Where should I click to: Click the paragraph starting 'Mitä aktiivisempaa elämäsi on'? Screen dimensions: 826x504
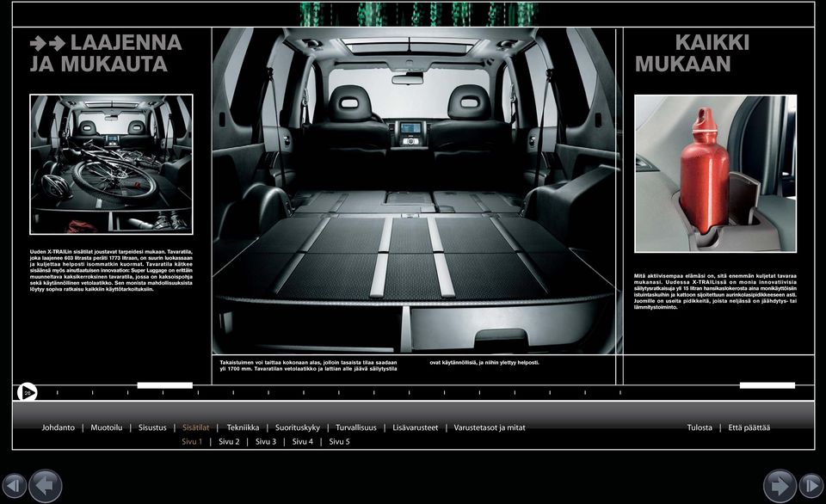[715, 292]
